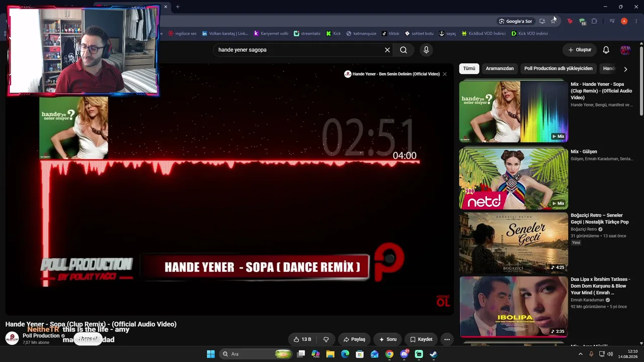The width and height of the screenshot is (644, 362).
Task: Open the YouTube account avatar menu
Action: [625, 50]
